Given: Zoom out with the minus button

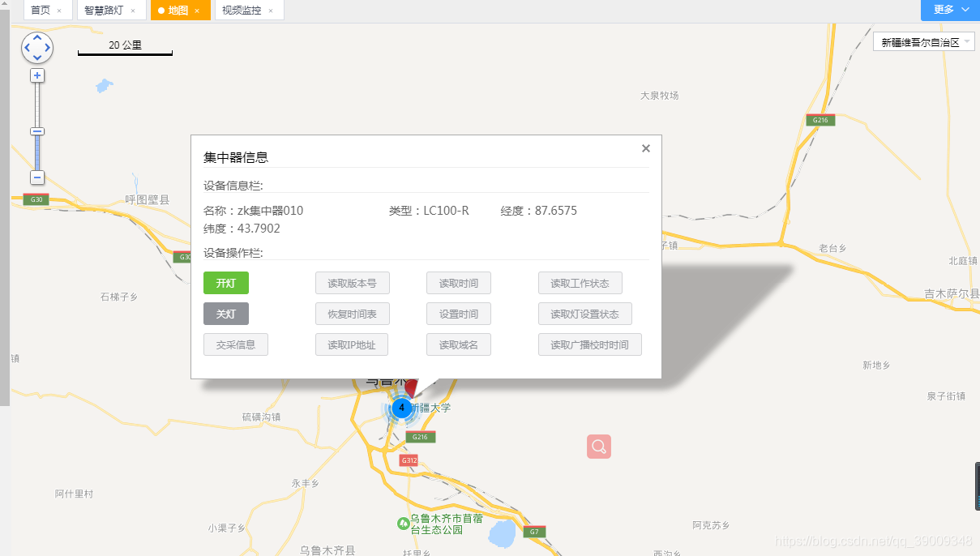Looking at the screenshot, I should (37, 177).
